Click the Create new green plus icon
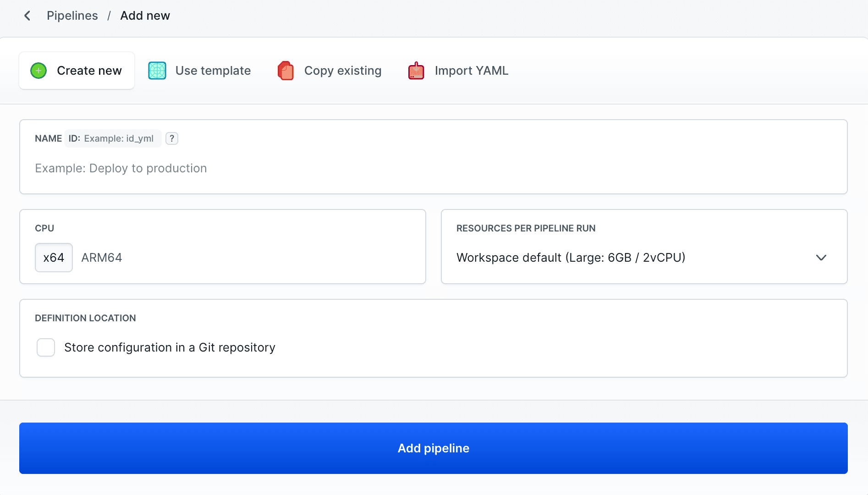 [38, 70]
